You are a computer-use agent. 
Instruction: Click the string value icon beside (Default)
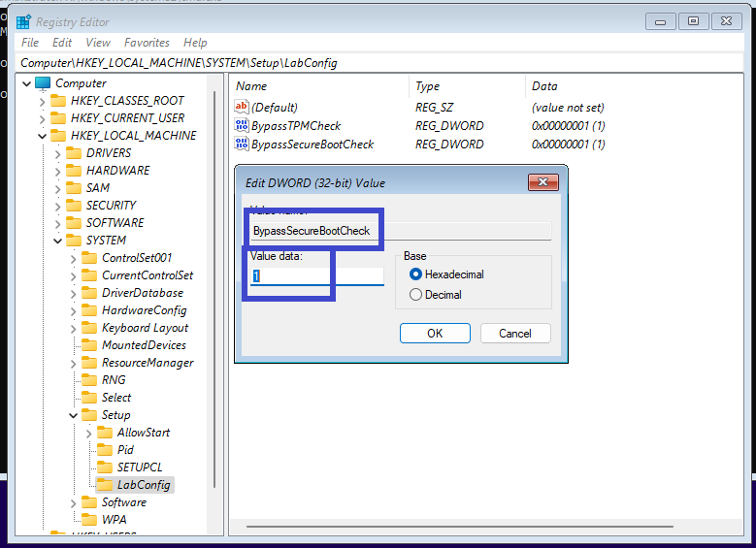(x=241, y=107)
